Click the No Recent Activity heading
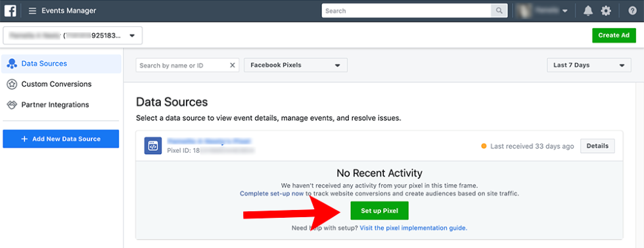The width and height of the screenshot is (644, 248). tap(380, 173)
